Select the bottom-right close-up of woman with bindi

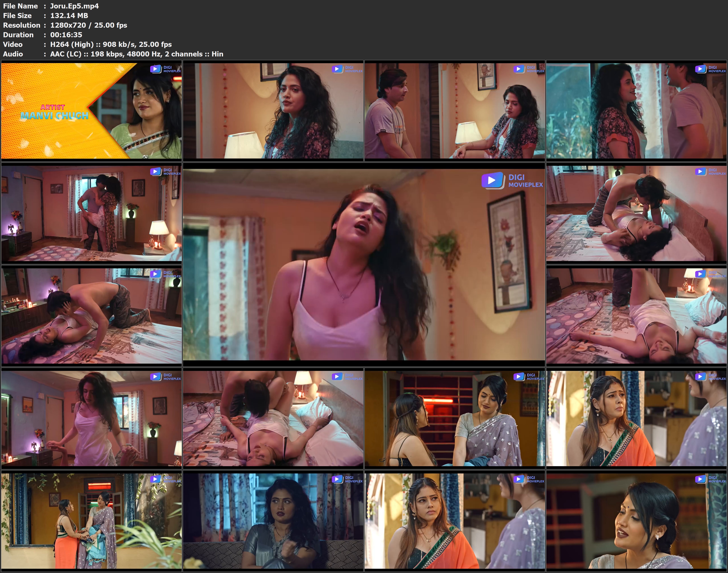636,521
